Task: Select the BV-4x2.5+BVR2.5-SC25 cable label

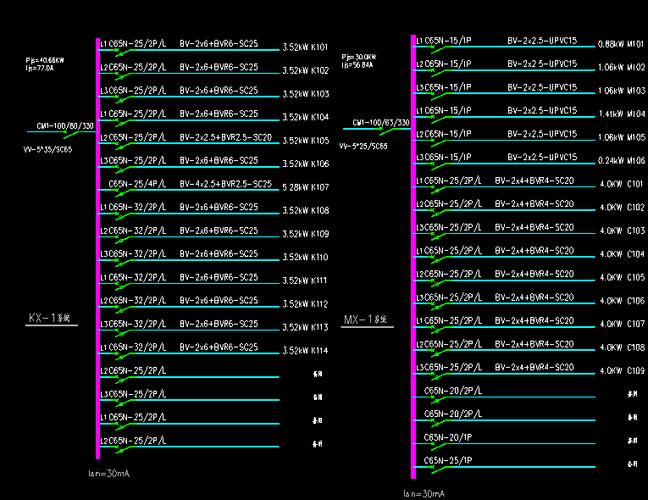Action: [x=225, y=184]
